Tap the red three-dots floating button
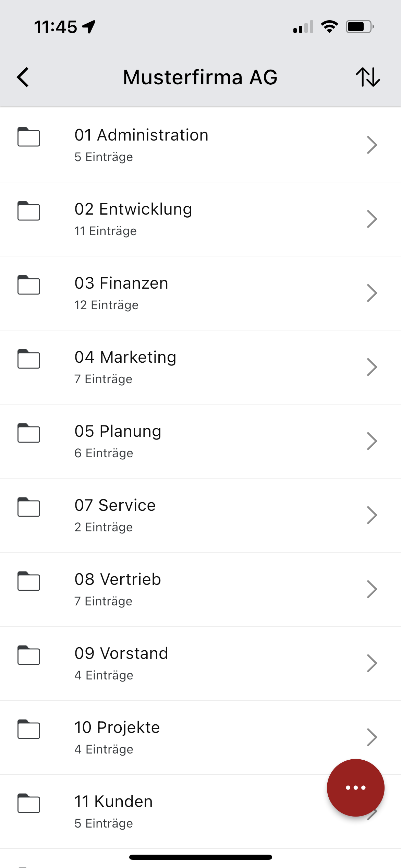This screenshot has width=401, height=868. pos(355,787)
